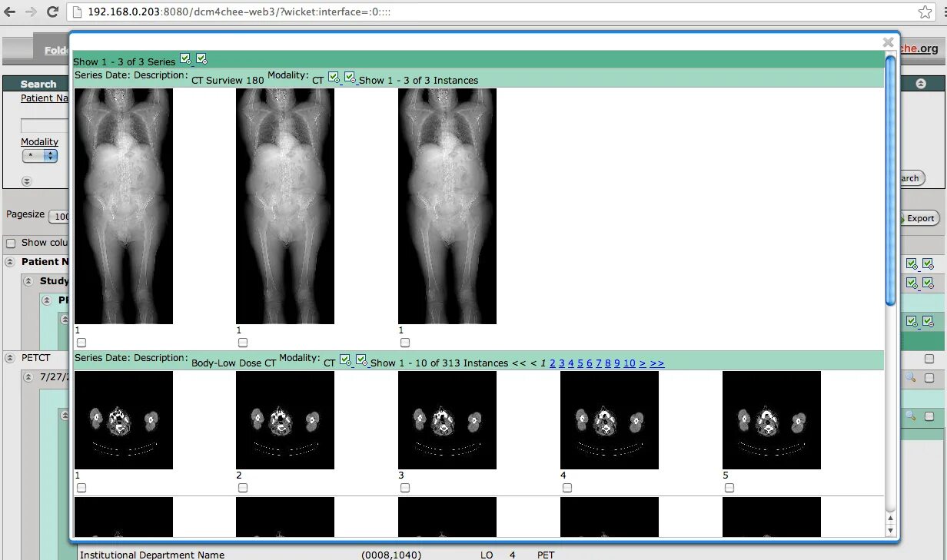Go forward in browser history

32,12
